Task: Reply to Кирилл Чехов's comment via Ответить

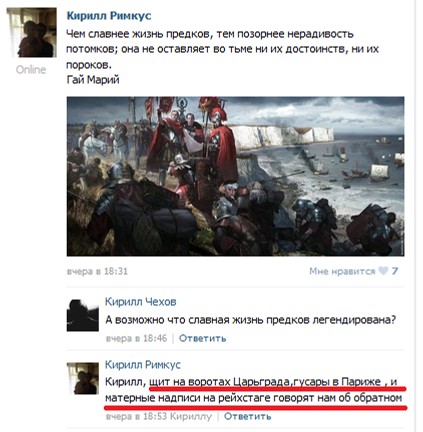Action: [203, 338]
